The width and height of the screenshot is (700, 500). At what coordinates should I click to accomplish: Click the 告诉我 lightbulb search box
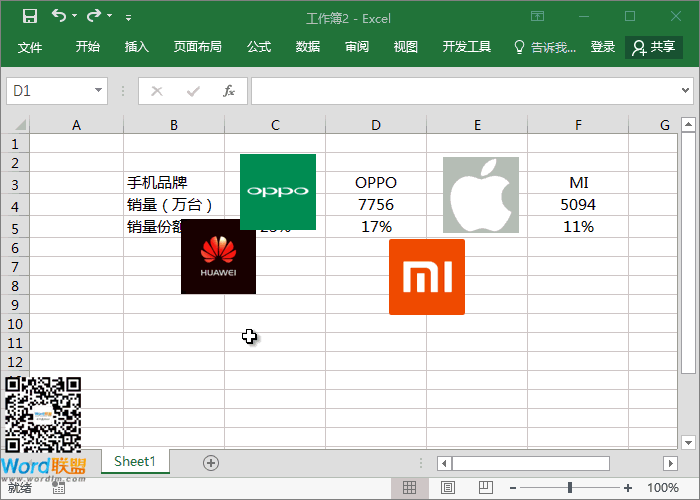point(545,47)
